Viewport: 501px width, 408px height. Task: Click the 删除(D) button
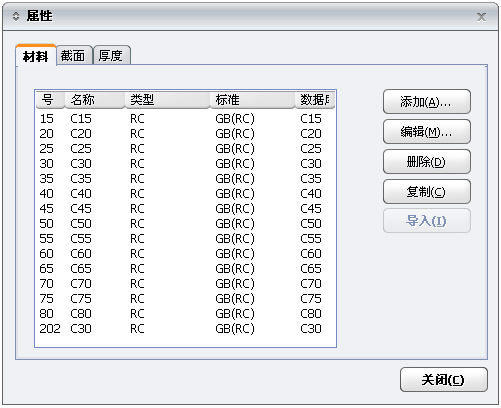coord(427,162)
